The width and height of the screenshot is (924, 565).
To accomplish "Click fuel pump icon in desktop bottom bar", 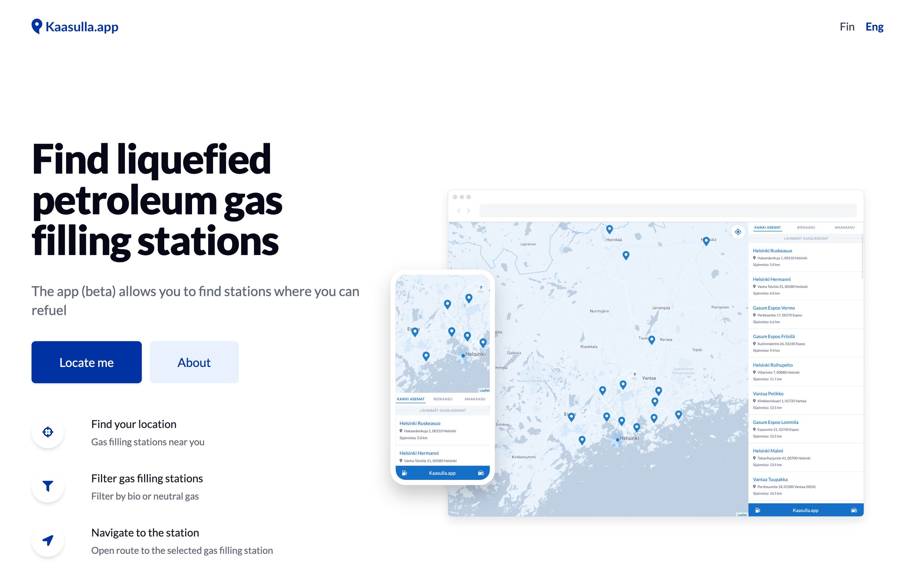I will [x=758, y=510].
